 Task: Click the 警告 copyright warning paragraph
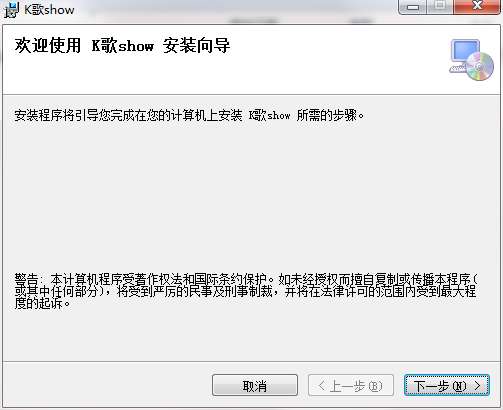point(246,291)
